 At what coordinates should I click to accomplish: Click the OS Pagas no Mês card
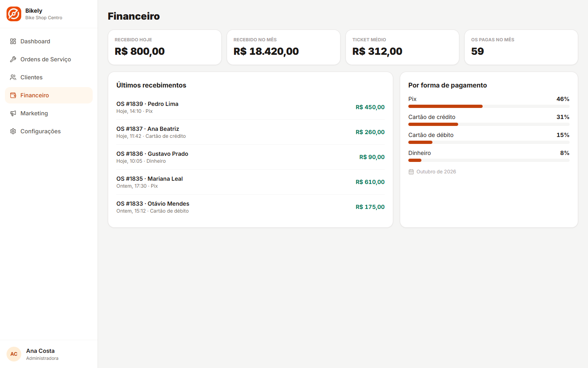pyautogui.click(x=521, y=47)
